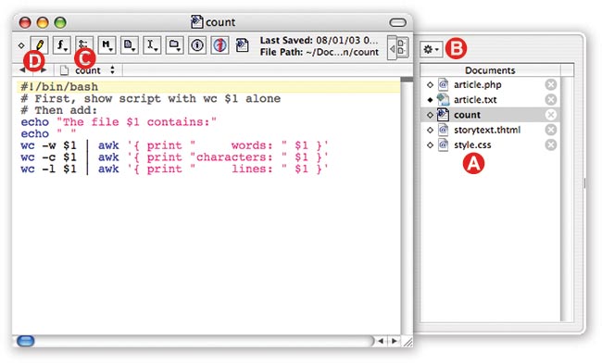Open the count document popup in navigation bar
The width and height of the screenshot is (602, 364).
(x=88, y=70)
